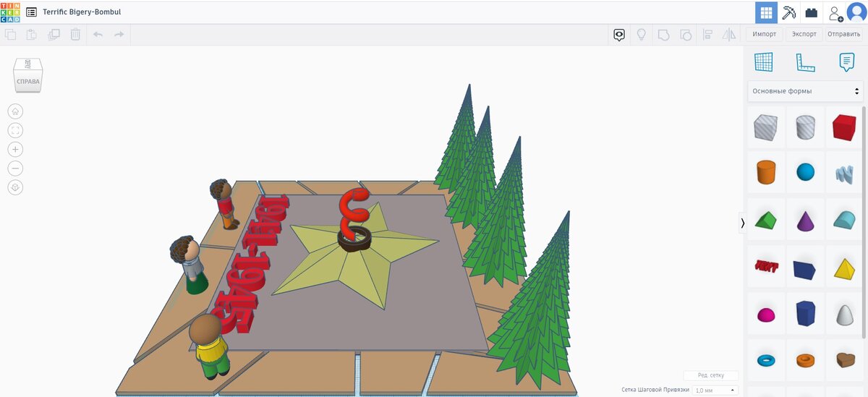Open the Mirror tool
Image resolution: width=868 pixels, height=397 pixels.
[x=729, y=34]
